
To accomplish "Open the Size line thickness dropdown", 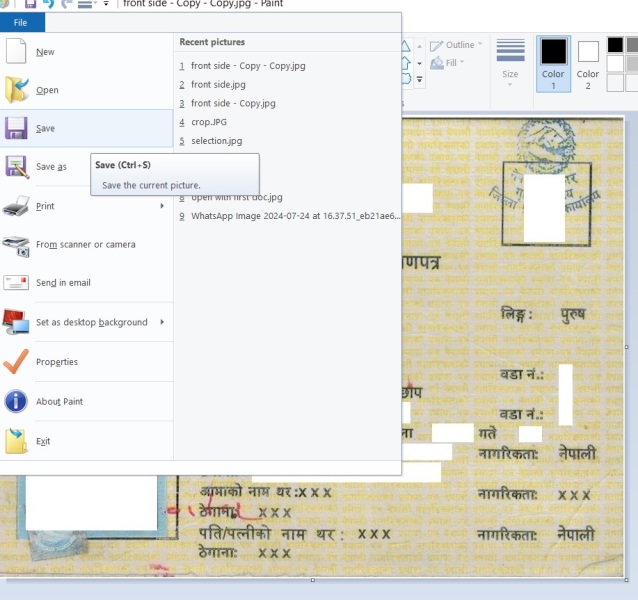I will pos(510,64).
